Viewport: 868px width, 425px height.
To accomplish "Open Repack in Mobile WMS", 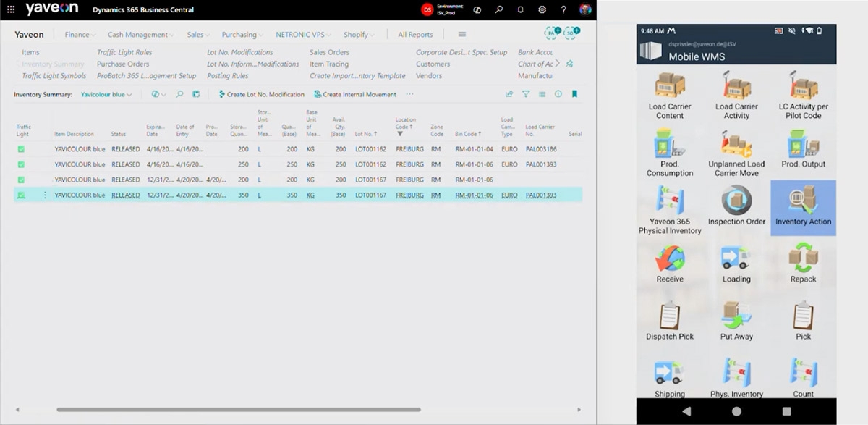I will (x=803, y=264).
